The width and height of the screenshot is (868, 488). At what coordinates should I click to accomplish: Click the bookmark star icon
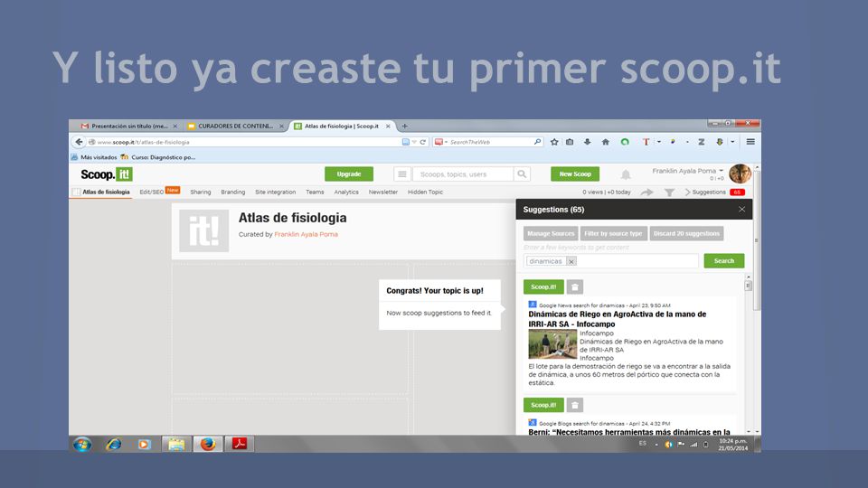click(x=554, y=142)
